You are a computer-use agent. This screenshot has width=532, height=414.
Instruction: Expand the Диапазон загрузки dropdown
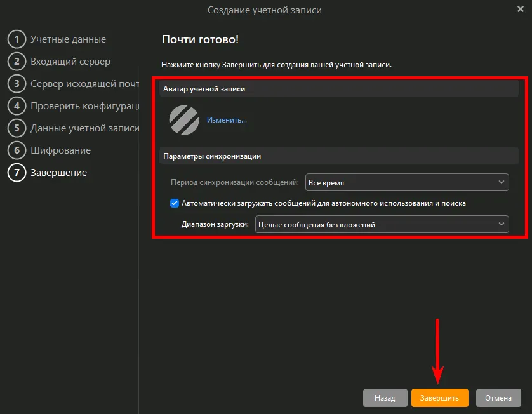click(x=381, y=225)
